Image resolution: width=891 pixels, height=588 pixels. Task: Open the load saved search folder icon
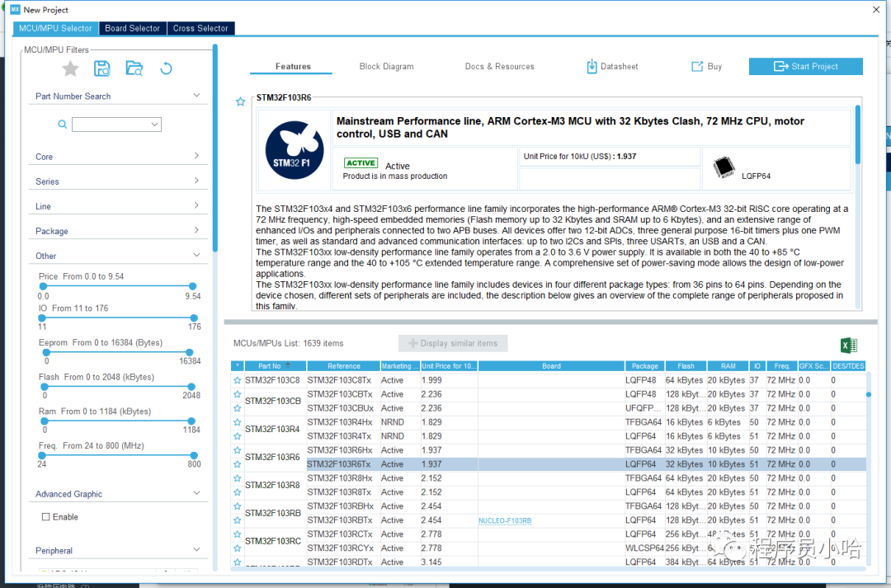point(134,68)
